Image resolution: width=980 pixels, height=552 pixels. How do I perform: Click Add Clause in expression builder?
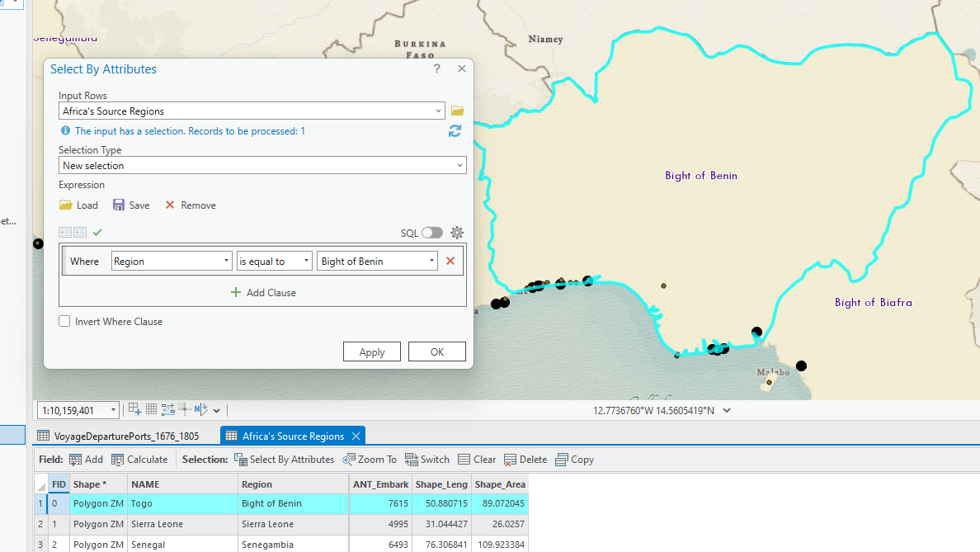[x=262, y=293]
